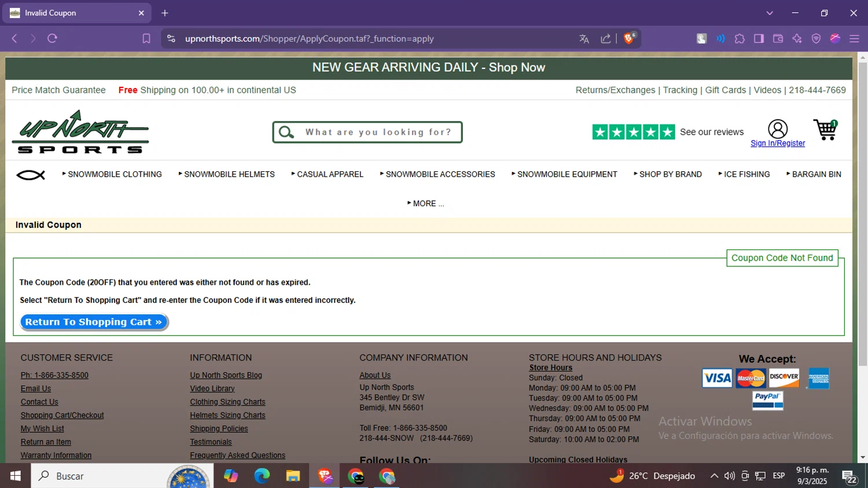Open a new tab with the plus button
The width and height of the screenshot is (868, 488).
165,13
